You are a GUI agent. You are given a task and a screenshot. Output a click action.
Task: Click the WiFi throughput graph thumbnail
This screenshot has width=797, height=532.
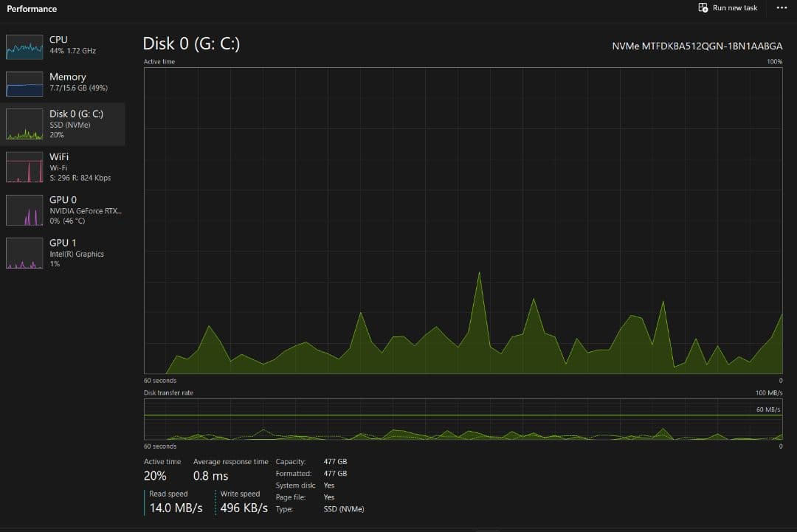(24, 167)
